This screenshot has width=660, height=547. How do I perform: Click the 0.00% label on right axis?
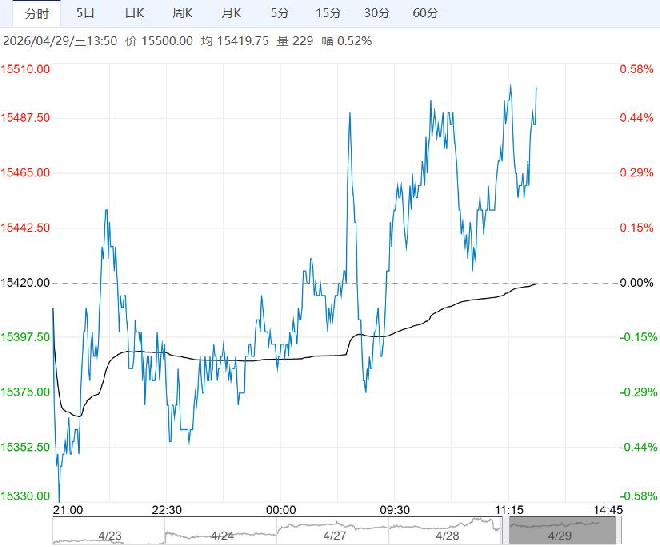[x=636, y=283]
